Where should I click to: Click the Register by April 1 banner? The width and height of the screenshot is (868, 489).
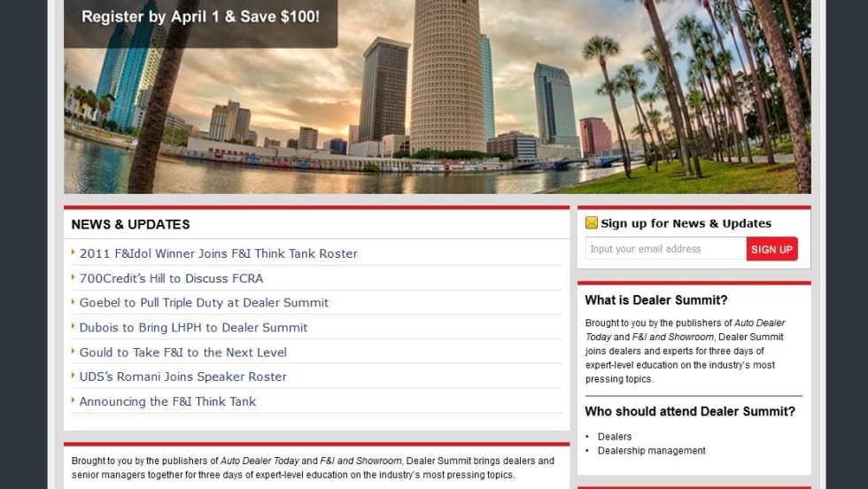(200, 17)
